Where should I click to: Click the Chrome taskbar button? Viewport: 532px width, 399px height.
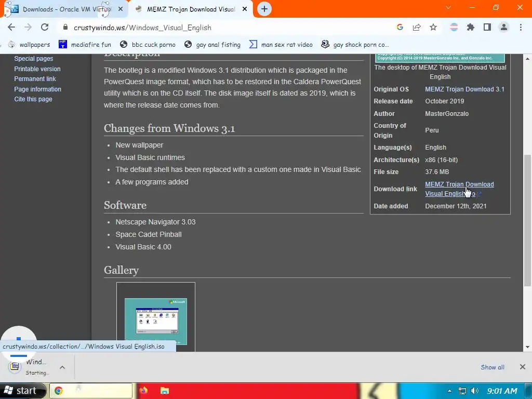(x=91, y=391)
